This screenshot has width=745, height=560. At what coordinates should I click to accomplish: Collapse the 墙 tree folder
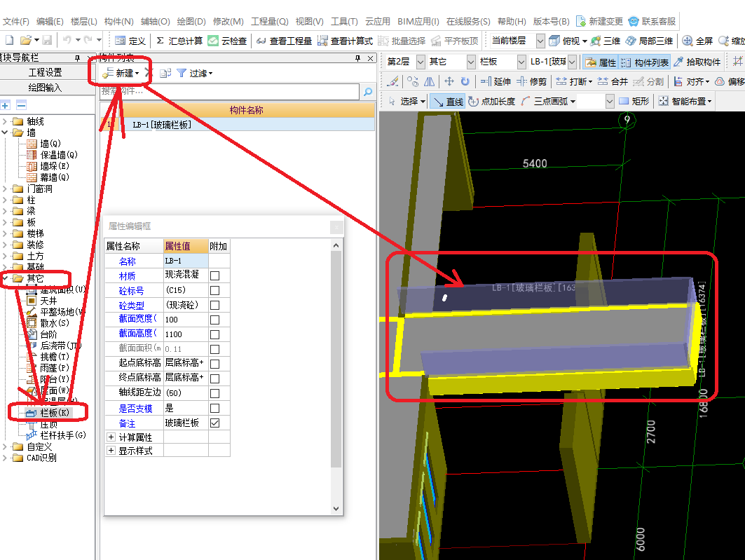(x=5, y=132)
